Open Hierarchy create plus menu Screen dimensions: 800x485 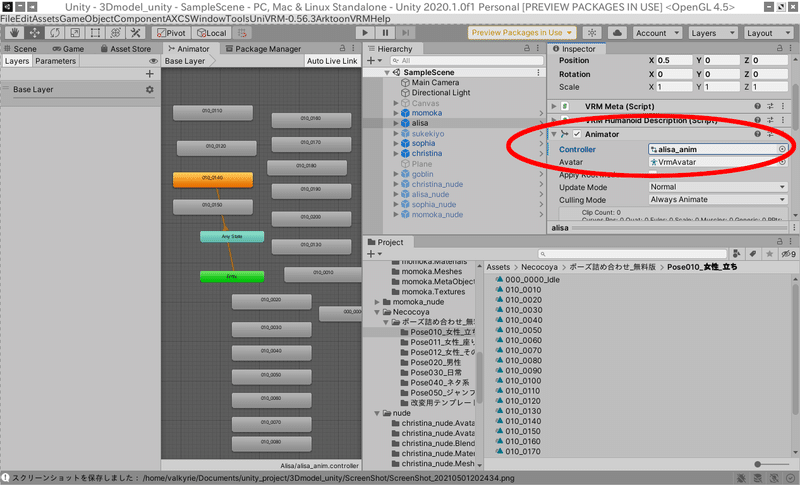point(374,61)
